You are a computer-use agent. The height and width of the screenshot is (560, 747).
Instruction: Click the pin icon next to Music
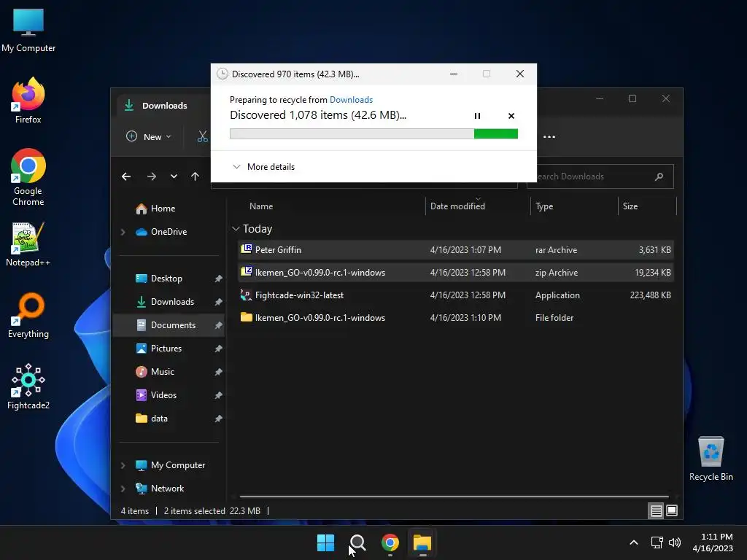pos(218,372)
